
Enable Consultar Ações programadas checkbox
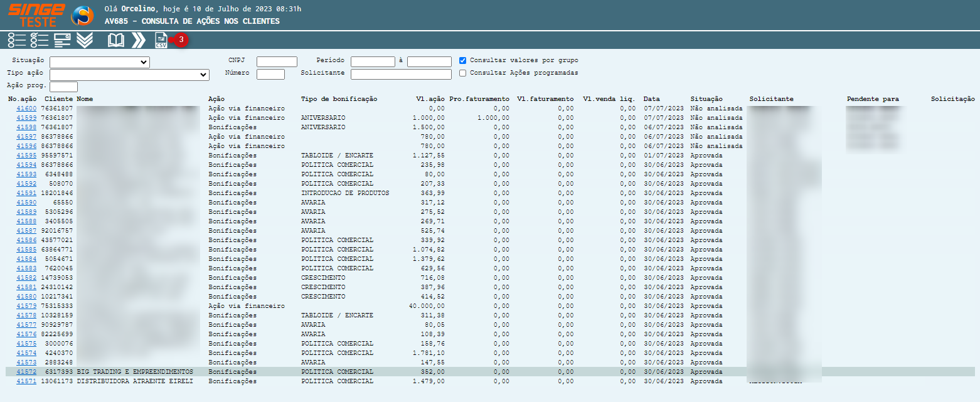[463, 73]
